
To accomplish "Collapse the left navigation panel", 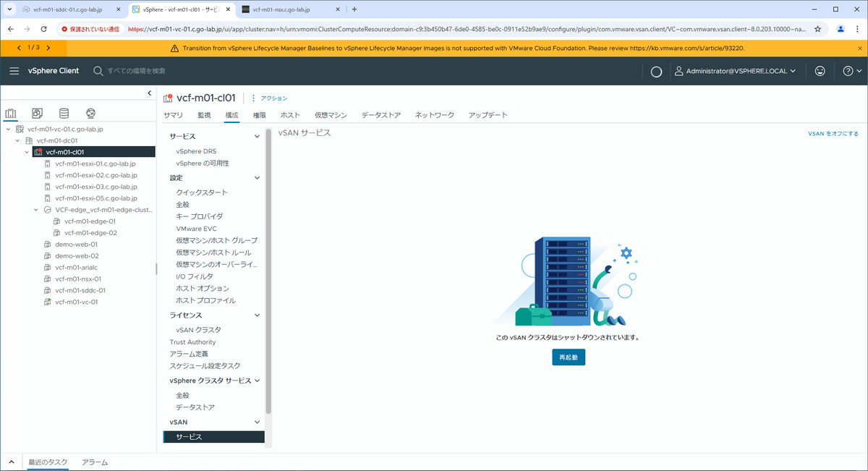I will 150,93.
